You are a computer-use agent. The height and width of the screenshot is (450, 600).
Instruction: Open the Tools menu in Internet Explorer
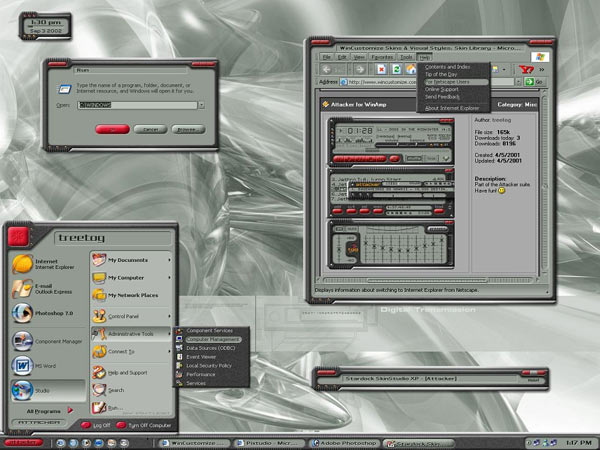(x=406, y=57)
